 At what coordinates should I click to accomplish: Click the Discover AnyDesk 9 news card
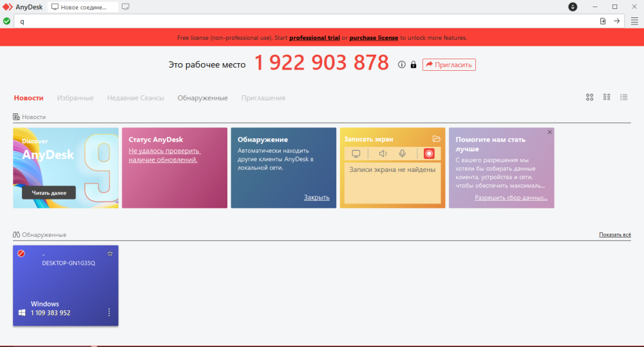pyautogui.click(x=66, y=167)
